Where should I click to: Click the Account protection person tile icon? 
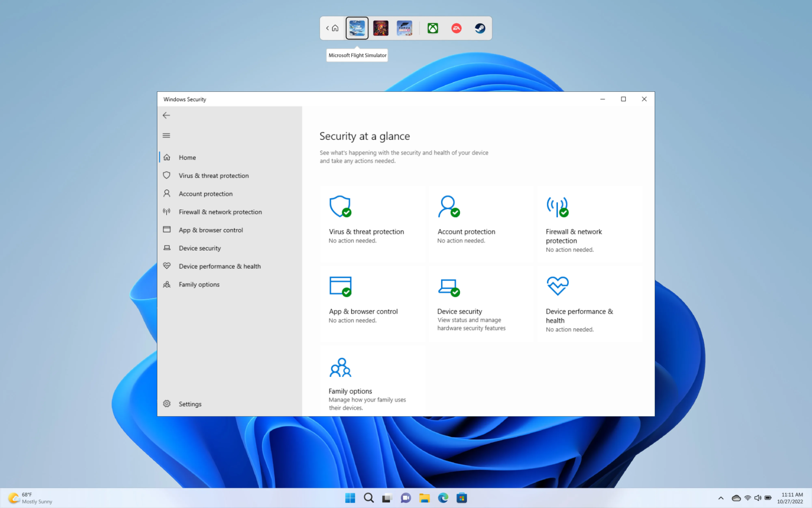pyautogui.click(x=449, y=207)
